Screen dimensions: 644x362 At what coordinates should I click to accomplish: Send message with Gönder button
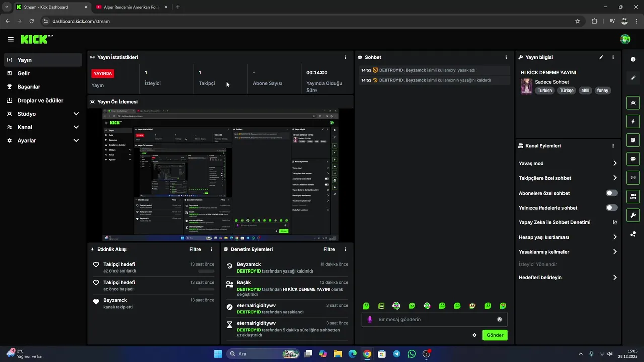495,335
